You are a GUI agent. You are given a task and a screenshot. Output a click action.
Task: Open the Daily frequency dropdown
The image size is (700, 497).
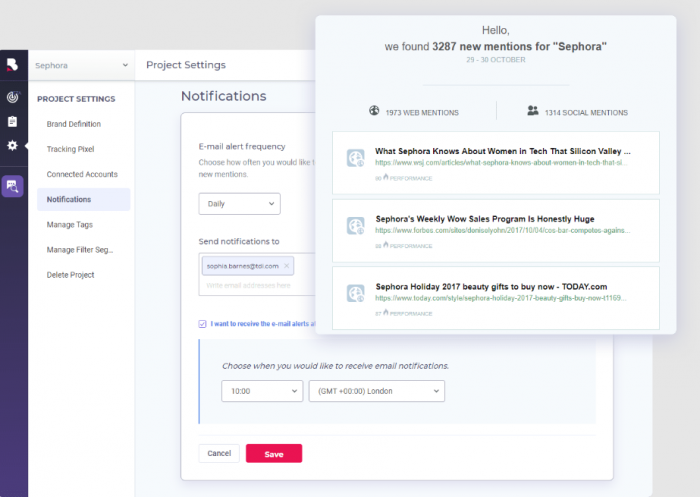click(x=240, y=204)
